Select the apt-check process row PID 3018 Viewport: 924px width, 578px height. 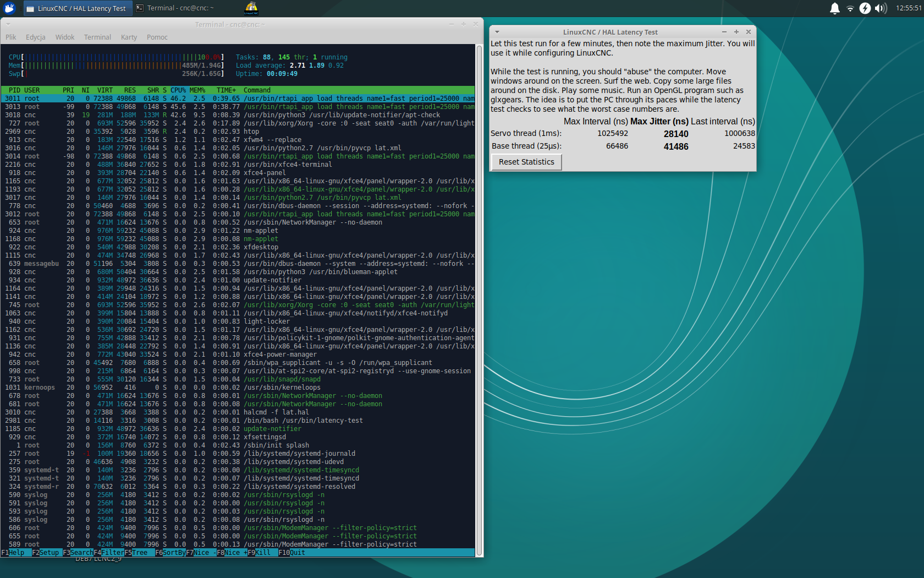pos(238,115)
